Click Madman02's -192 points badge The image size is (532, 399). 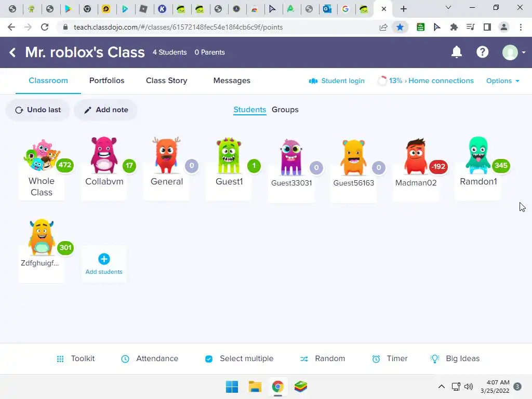click(438, 167)
